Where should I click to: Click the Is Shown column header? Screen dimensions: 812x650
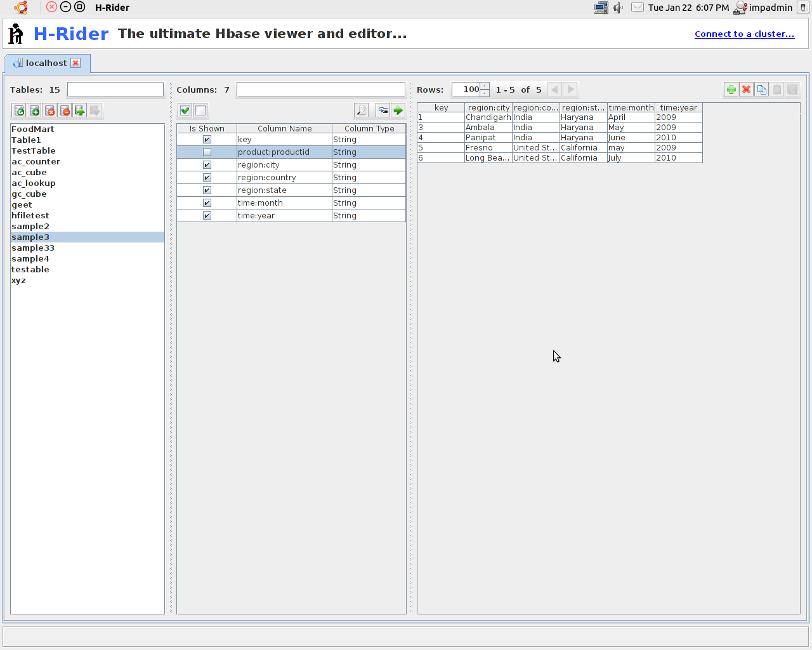point(207,128)
